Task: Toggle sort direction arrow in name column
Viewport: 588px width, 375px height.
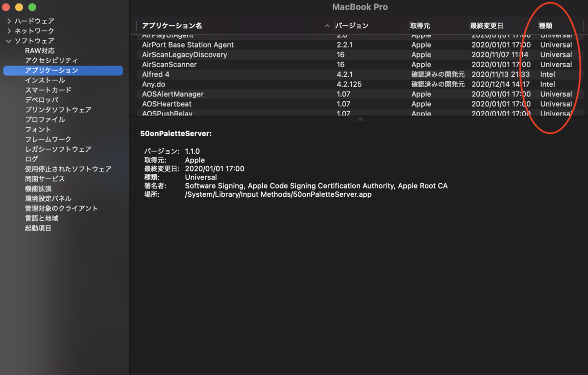Action: 327,25
